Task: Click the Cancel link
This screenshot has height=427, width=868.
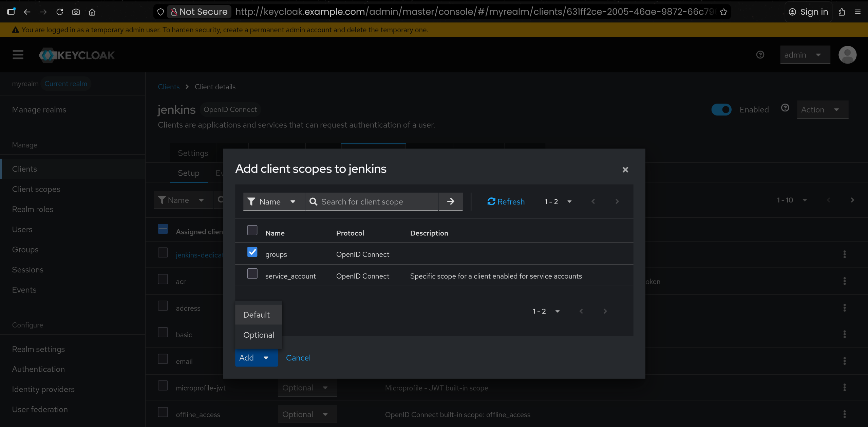Action: coord(298,357)
